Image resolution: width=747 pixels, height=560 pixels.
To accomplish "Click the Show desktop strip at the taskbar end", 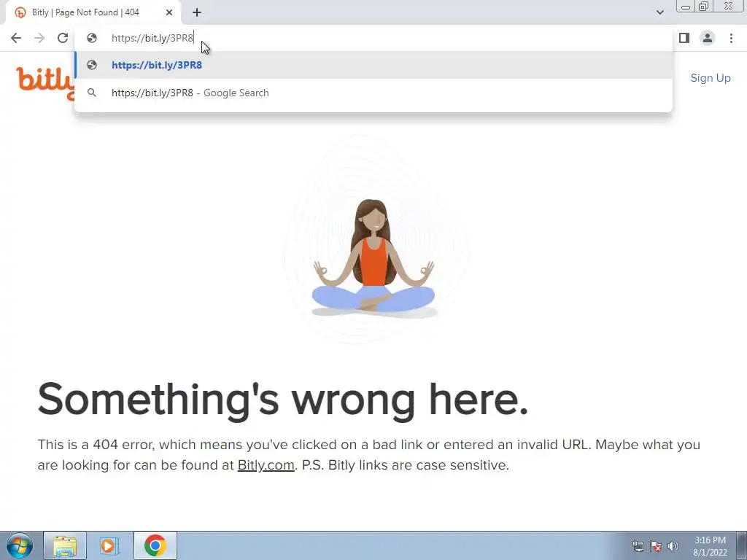I will coord(742,545).
